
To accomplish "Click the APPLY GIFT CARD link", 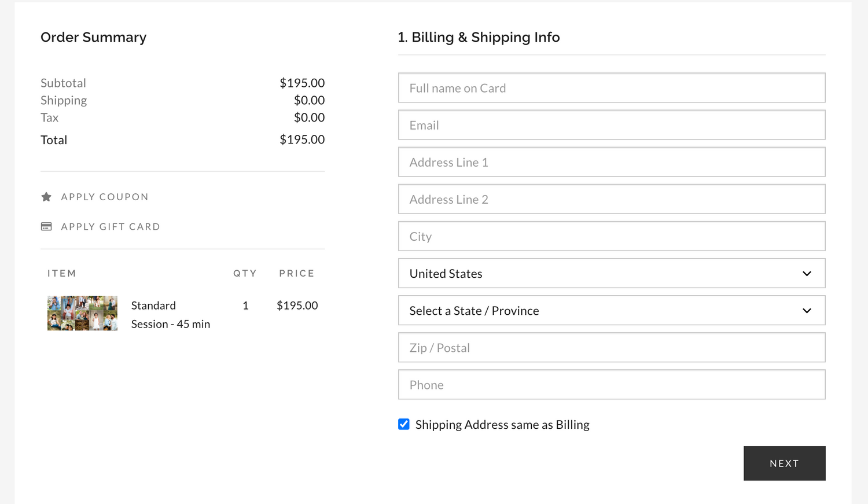I will [111, 226].
